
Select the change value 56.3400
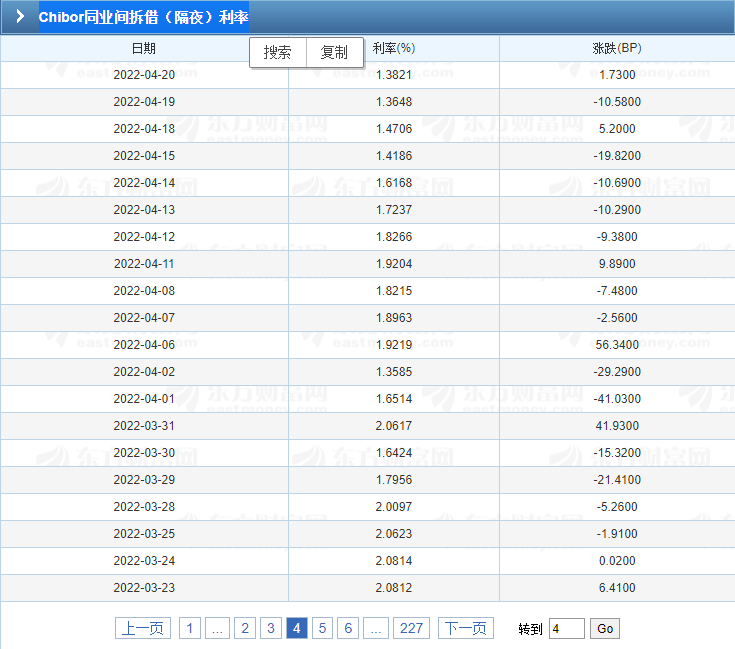(617, 345)
